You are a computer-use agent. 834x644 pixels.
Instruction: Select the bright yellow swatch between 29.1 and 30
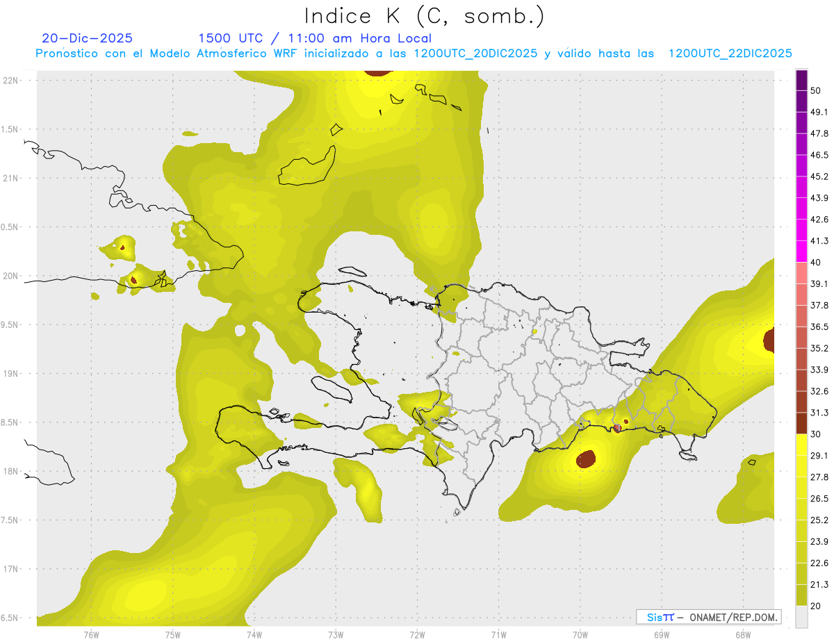point(801,445)
